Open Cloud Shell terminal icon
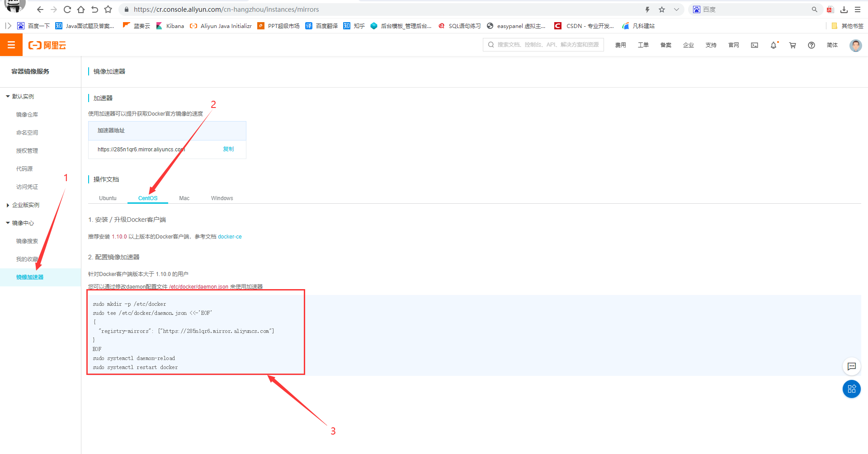 (x=755, y=45)
